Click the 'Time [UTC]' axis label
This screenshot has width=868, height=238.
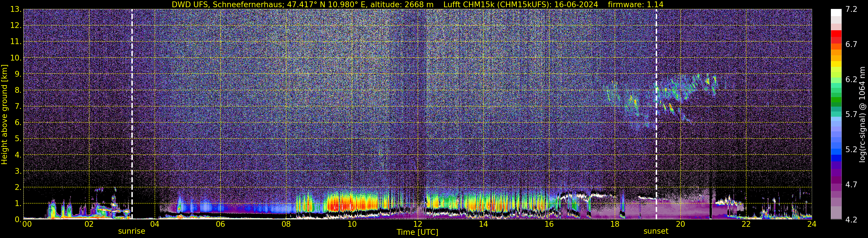(417, 232)
